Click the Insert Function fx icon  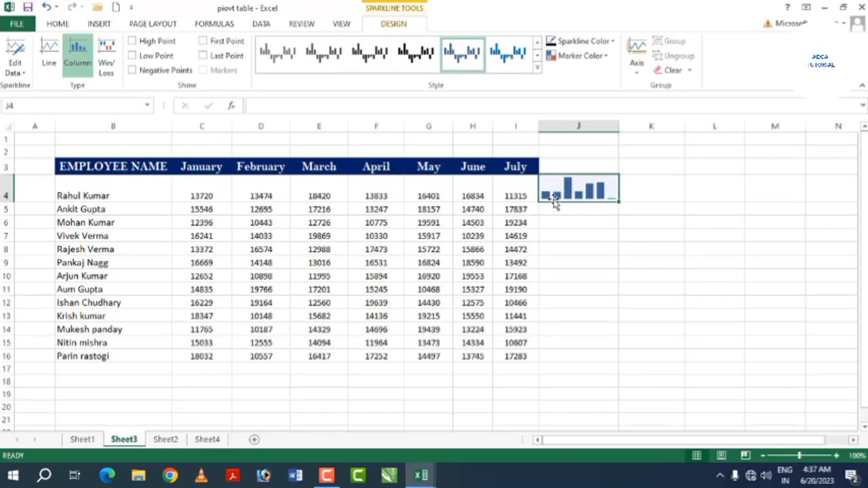pos(231,105)
